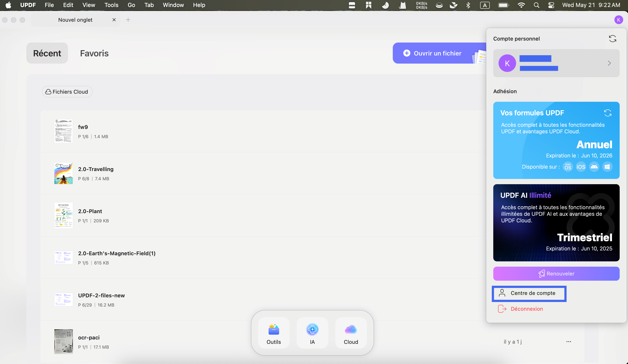Click the 2.0-Plant file name
The width and height of the screenshot is (628, 364).
coord(90,211)
